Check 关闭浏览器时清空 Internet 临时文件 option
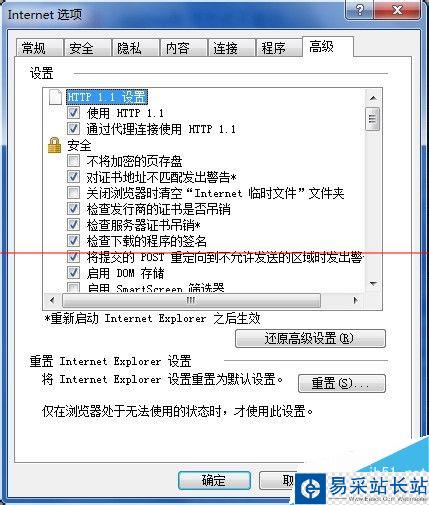 click(73, 193)
